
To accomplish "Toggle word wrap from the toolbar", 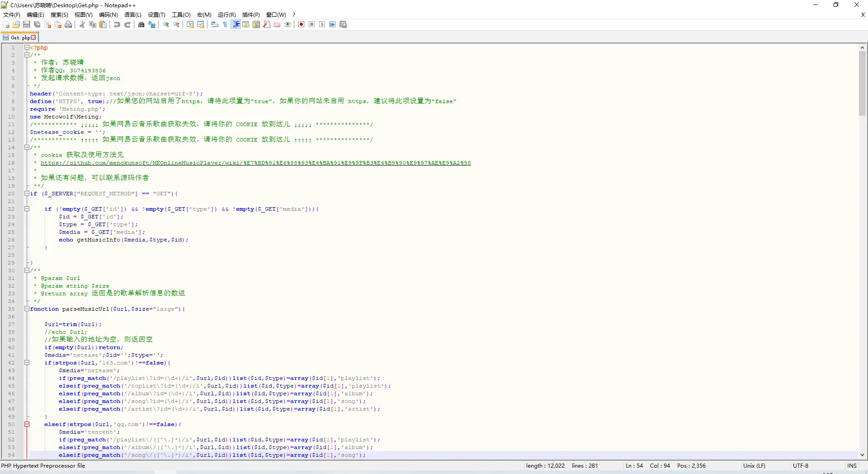I will pyautogui.click(x=215, y=24).
